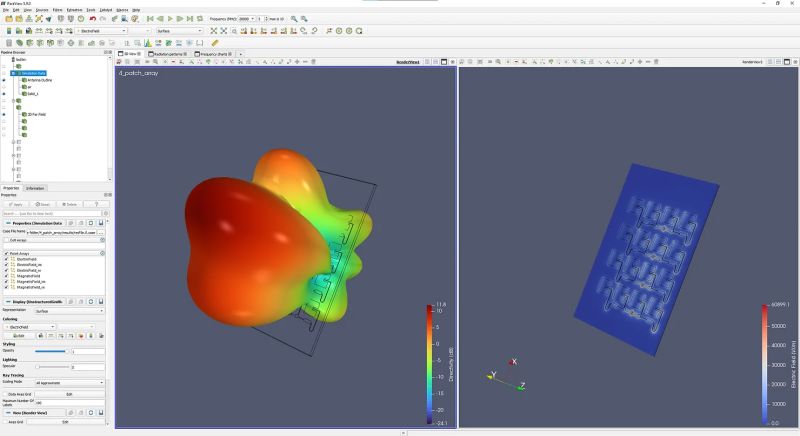Open Representation dropdown in Display section
The height and width of the screenshot is (436, 800).
click(x=69, y=311)
